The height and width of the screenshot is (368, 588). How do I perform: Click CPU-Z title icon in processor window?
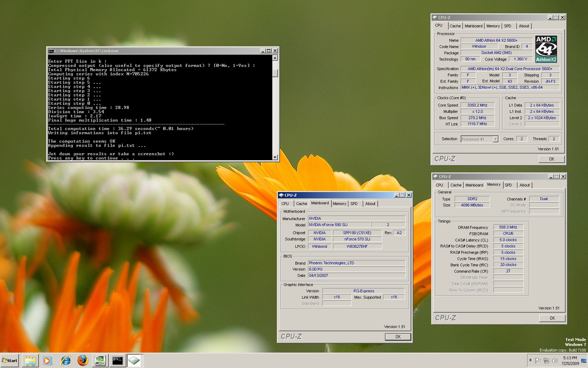click(435, 17)
